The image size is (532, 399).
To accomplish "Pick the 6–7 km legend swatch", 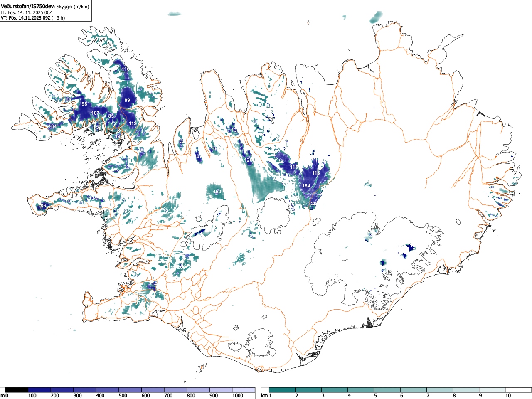I will tap(413, 390).
